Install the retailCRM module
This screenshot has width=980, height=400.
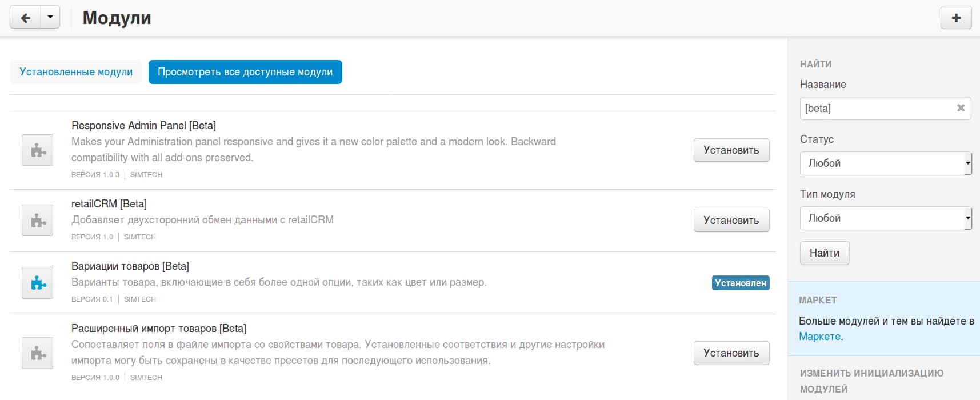coord(731,221)
